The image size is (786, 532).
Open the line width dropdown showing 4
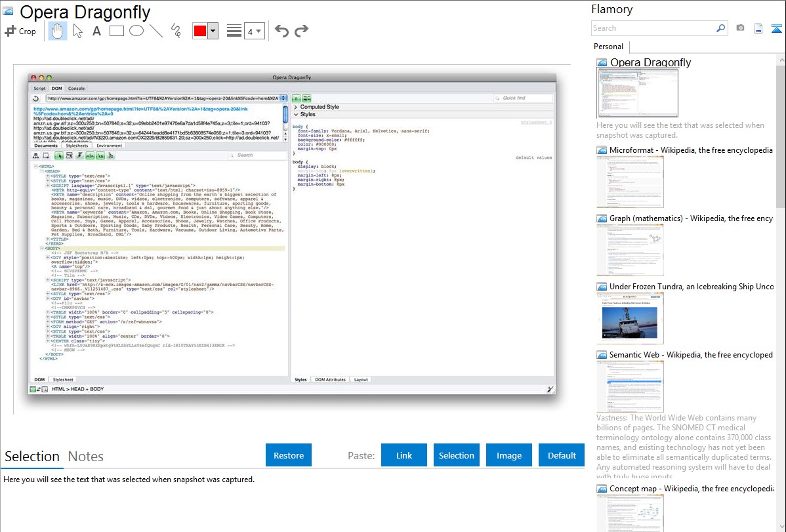(254, 31)
